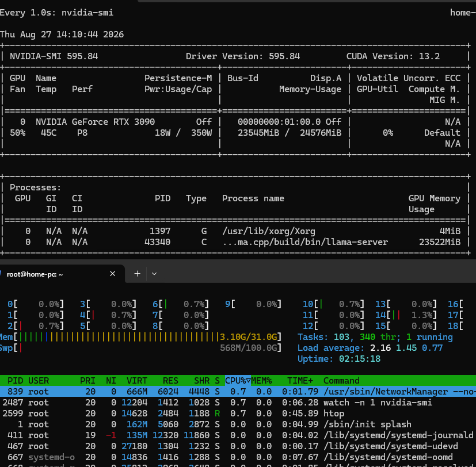Click the CPU 10 usage meter

coord(333,304)
